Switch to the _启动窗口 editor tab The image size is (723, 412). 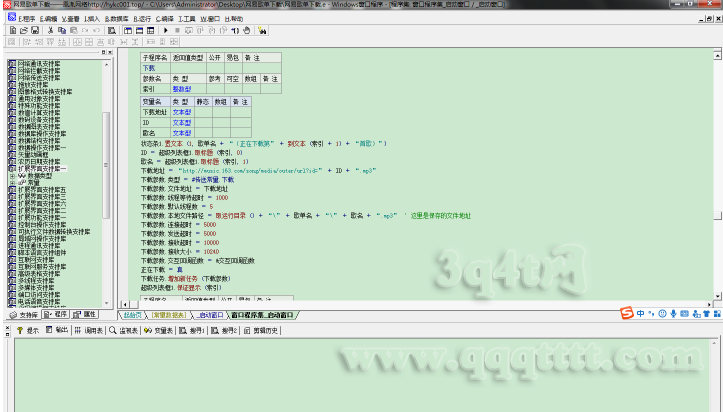[x=210, y=315]
